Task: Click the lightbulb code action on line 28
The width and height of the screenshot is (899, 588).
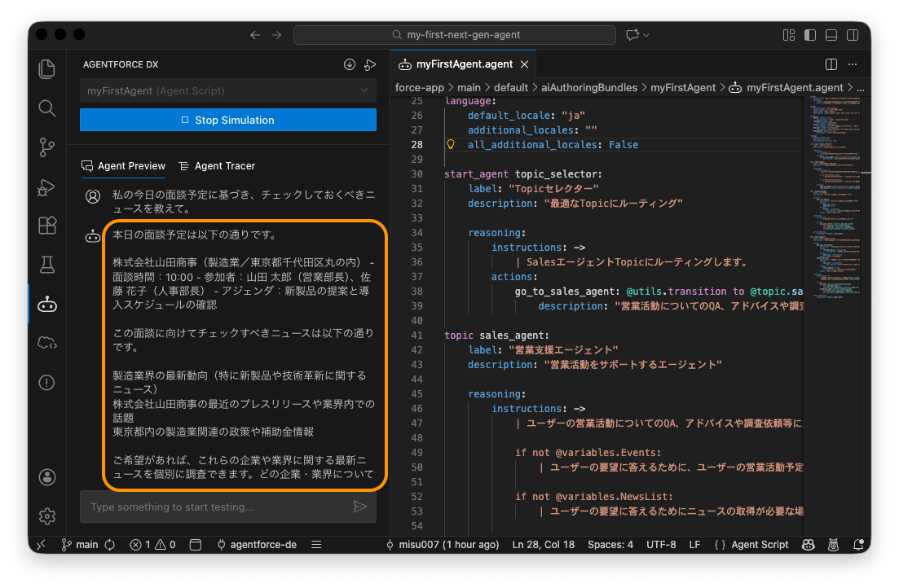Action: (x=451, y=144)
